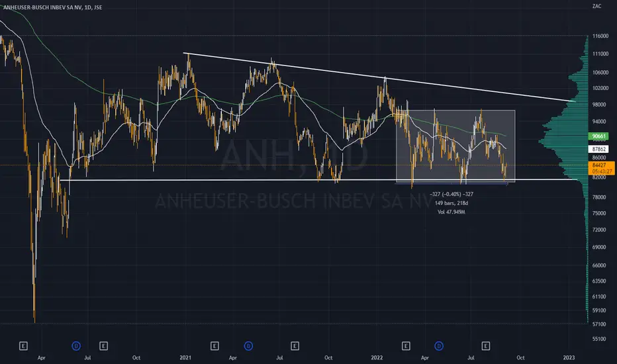617x364 pixels.
Task: Open the E earnings marker after Jul 2021
Action: (x=295, y=346)
